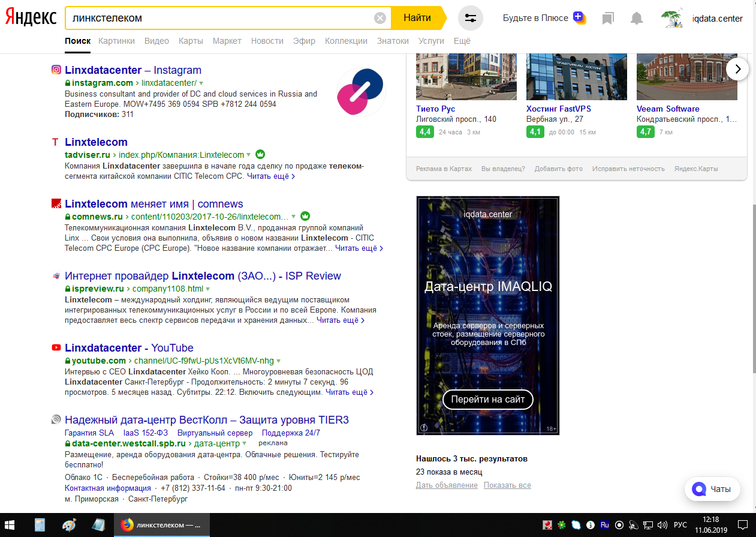Screen dimensions: 756x537
Task: Expand the ispreview.ru result options arrow
Action: (x=209, y=289)
